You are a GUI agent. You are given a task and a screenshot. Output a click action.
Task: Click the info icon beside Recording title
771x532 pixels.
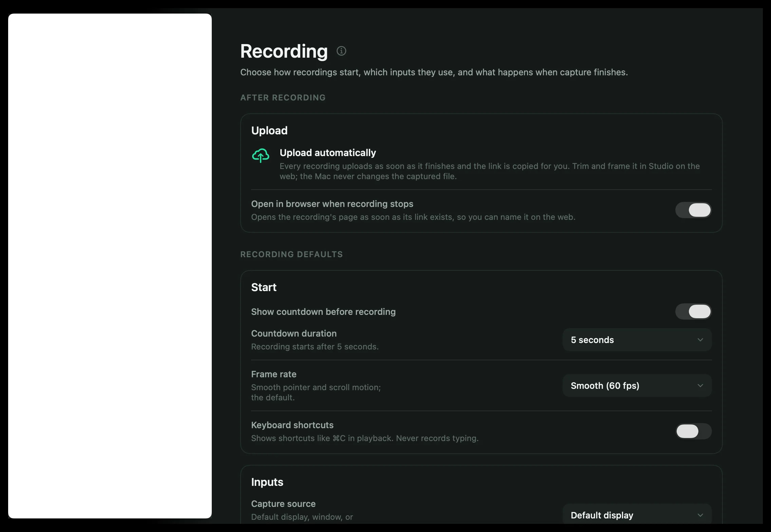[341, 51]
